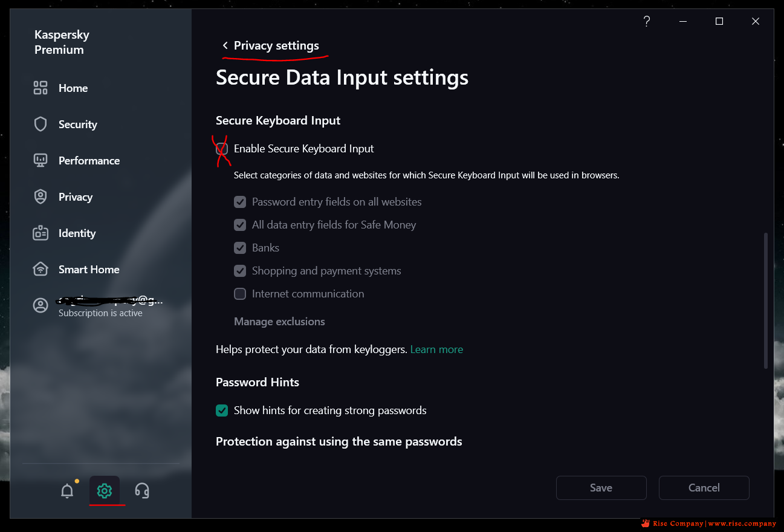The height and width of the screenshot is (532, 784).
Task: Click the question mark help icon
Action: pos(647,21)
